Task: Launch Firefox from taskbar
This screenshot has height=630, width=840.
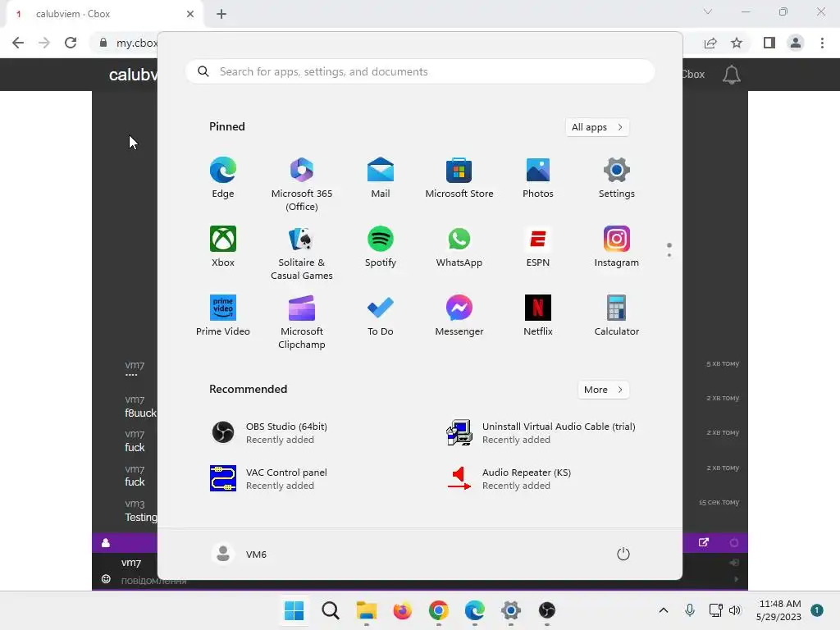Action: [x=402, y=610]
